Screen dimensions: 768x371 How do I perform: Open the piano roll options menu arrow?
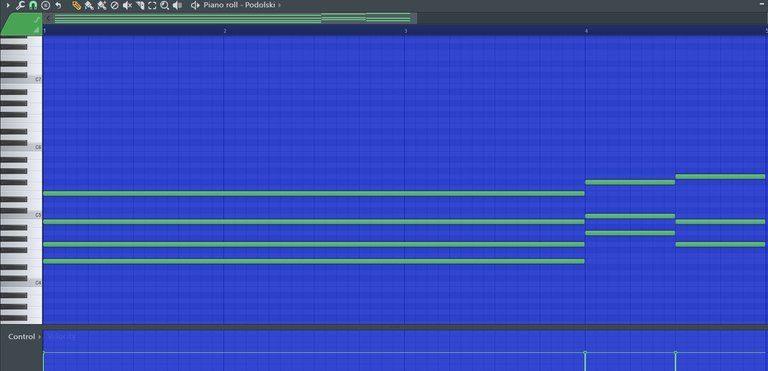tap(7, 5)
